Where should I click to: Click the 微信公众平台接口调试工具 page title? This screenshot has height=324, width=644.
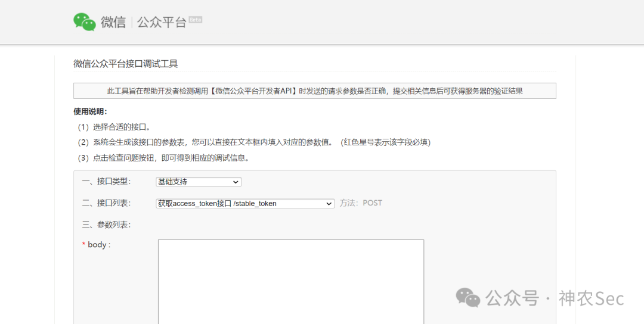tap(126, 64)
